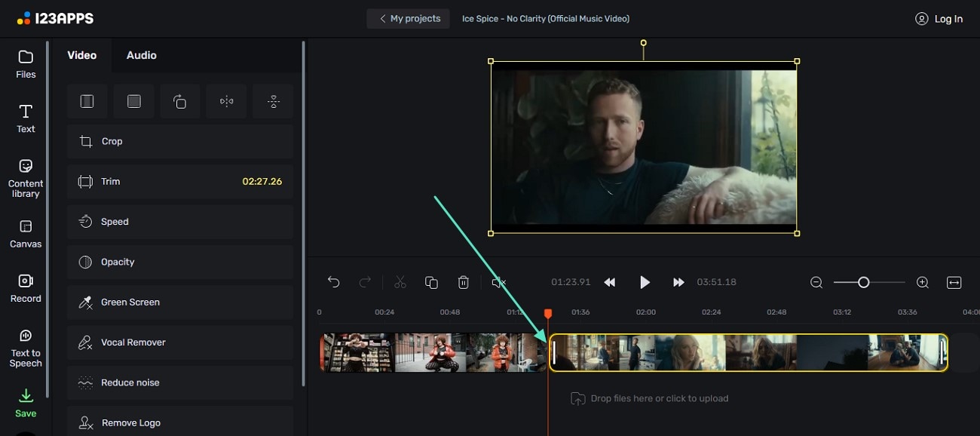980x436 pixels.
Task: Click the timeline zoom slider handle
Action: tap(864, 282)
